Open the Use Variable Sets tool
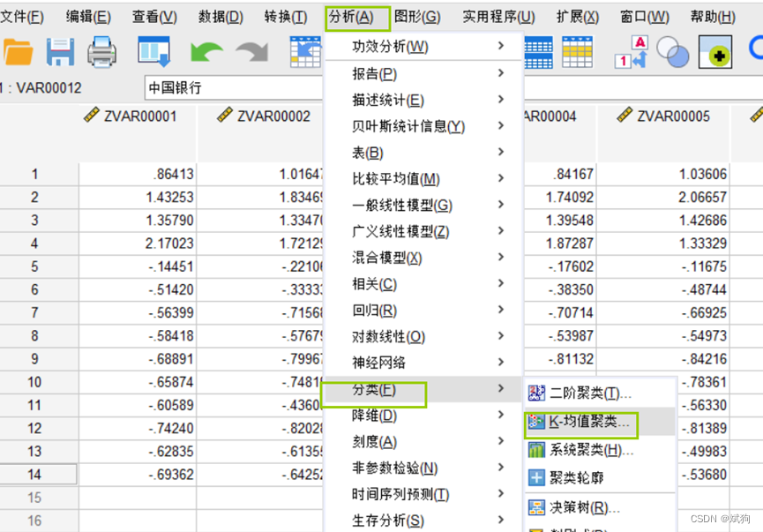Screen dimensions: 763x532 click(672, 53)
